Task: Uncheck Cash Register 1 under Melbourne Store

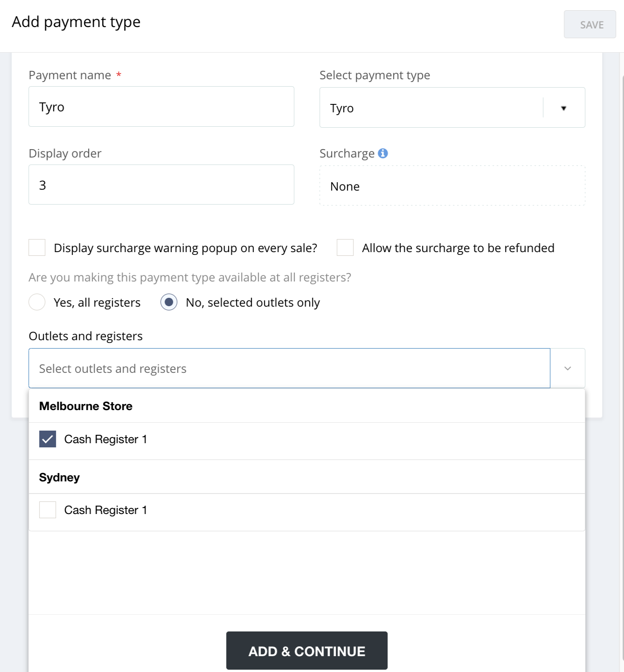Action: tap(48, 439)
